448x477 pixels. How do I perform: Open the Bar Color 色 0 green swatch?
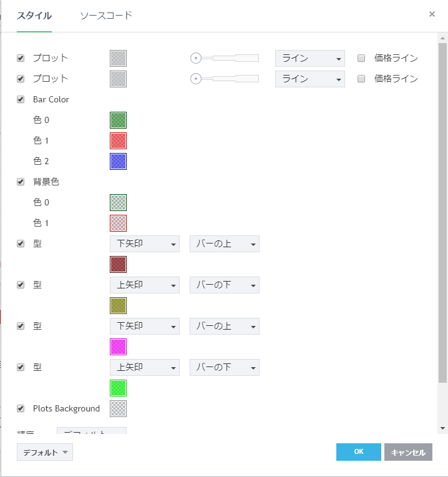pos(118,120)
